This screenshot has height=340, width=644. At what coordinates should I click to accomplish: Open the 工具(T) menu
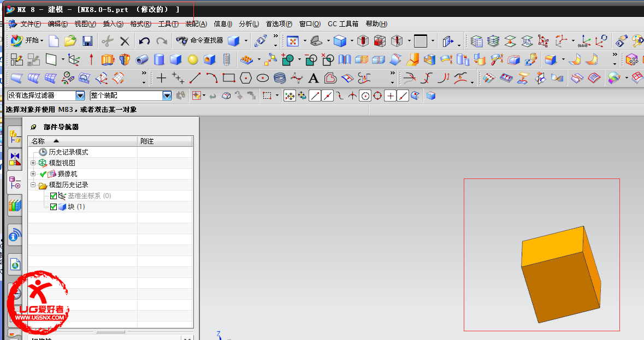click(x=168, y=24)
